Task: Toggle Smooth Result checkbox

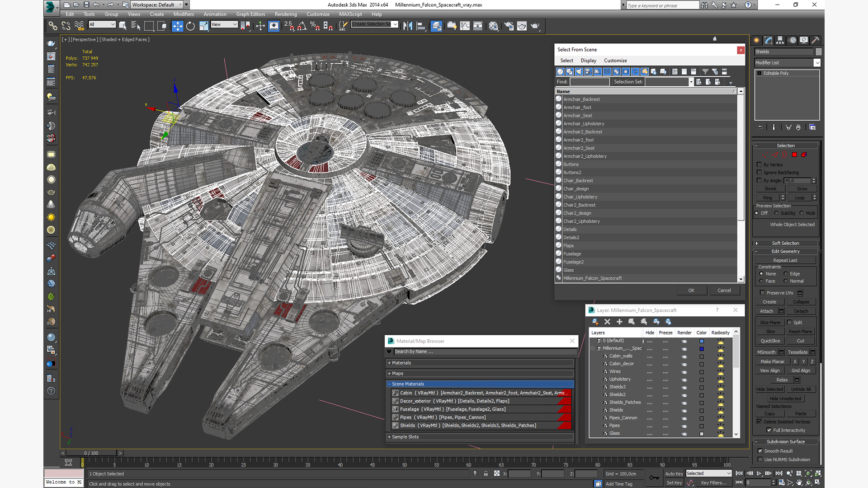Action: click(x=760, y=451)
